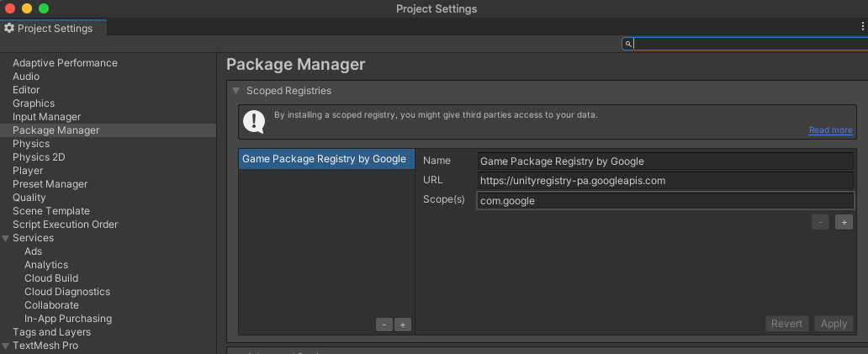The image size is (868, 354).
Task: Add a new scoped registry with plus
Action: pyautogui.click(x=402, y=325)
